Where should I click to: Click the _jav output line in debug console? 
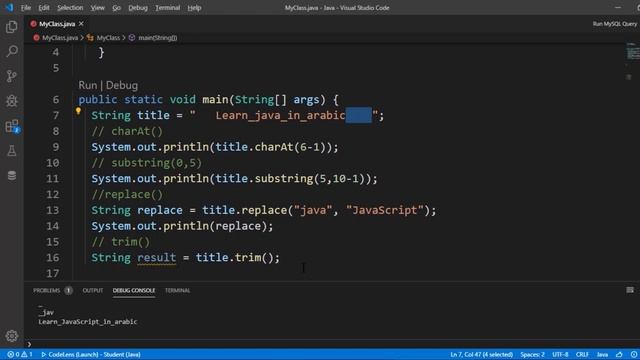pos(46,312)
